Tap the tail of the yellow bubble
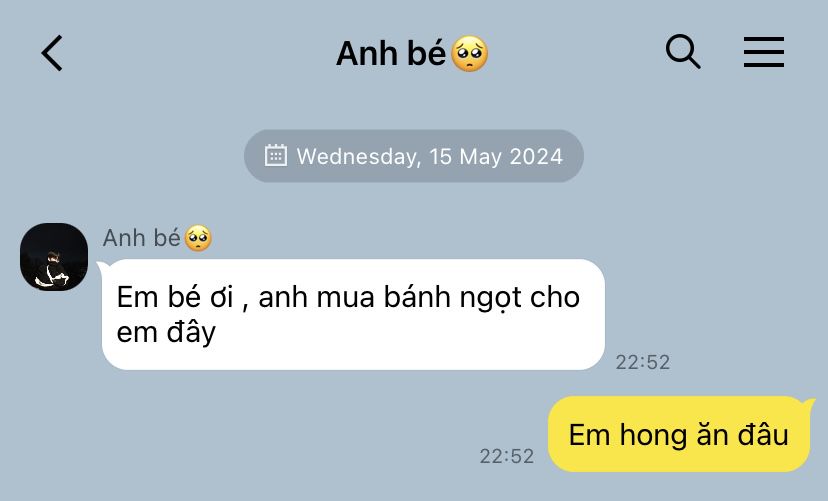Image resolution: width=828 pixels, height=501 pixels. (808, 405)
